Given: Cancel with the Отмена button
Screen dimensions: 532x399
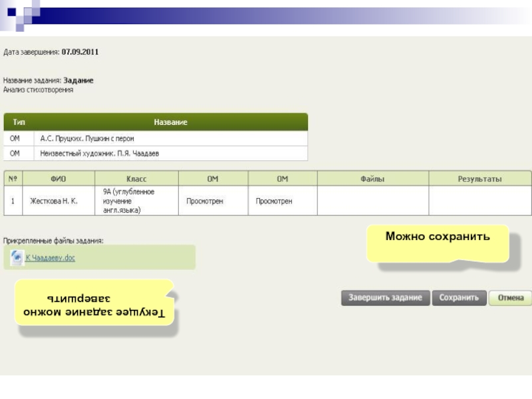Looking at the screenshot, I should tap(510, 298).
